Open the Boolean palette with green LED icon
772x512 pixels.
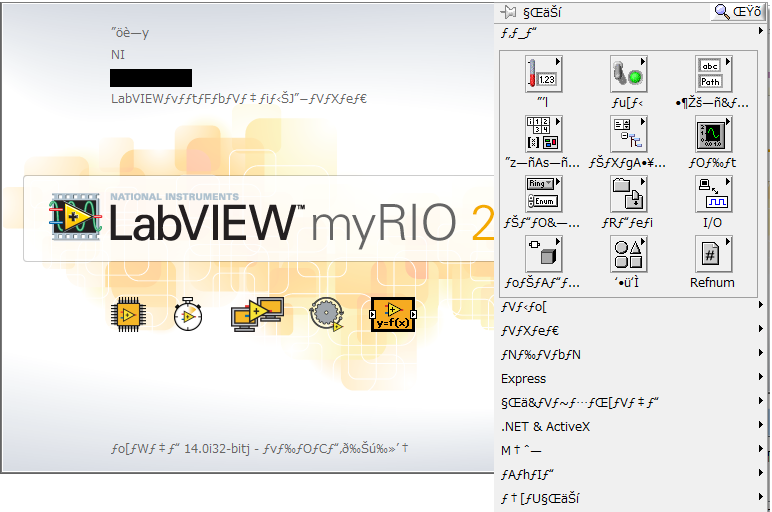629,74
